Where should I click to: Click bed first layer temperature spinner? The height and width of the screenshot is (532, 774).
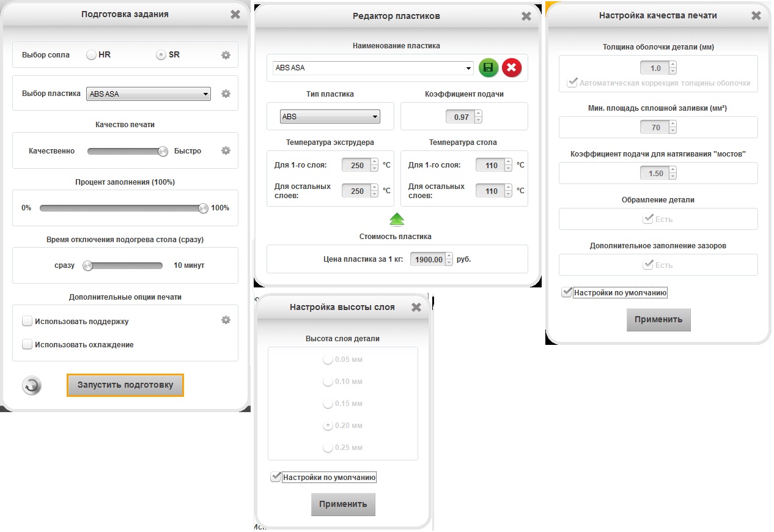pyautogui.click(x=494, y=165)
